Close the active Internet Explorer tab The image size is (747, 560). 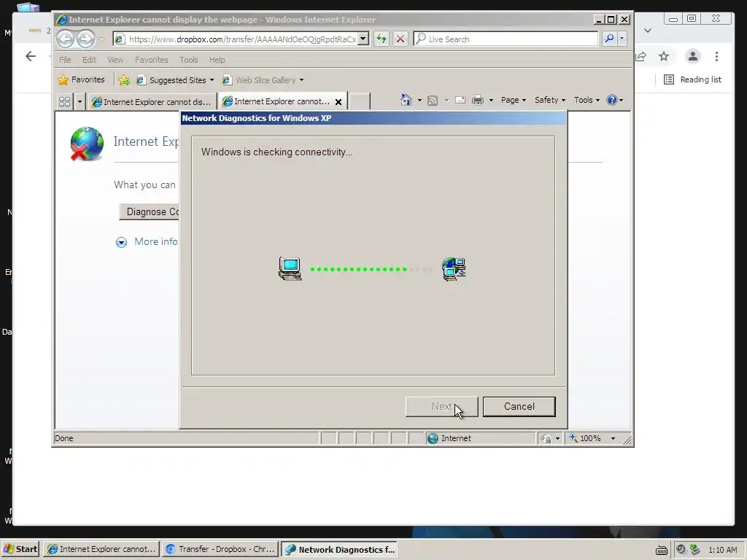pos(338,102)
